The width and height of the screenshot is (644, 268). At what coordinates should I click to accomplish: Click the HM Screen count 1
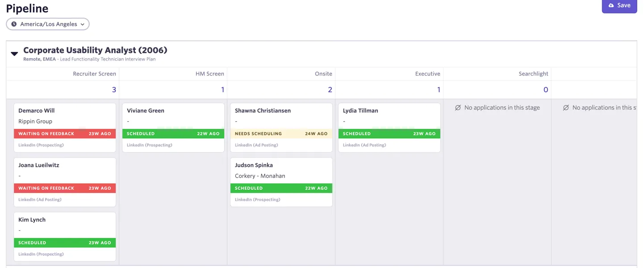[x=222, y=90]
